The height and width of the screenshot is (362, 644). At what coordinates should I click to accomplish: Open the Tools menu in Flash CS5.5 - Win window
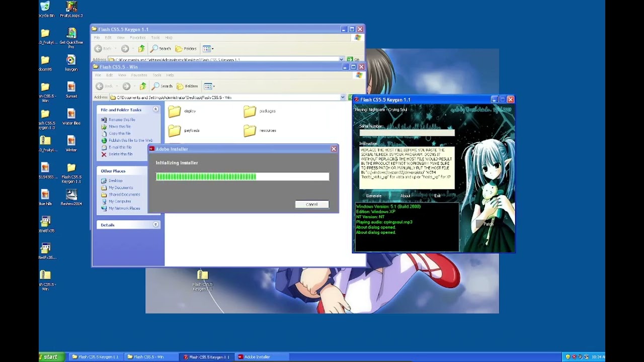click(x=157, y=75)
